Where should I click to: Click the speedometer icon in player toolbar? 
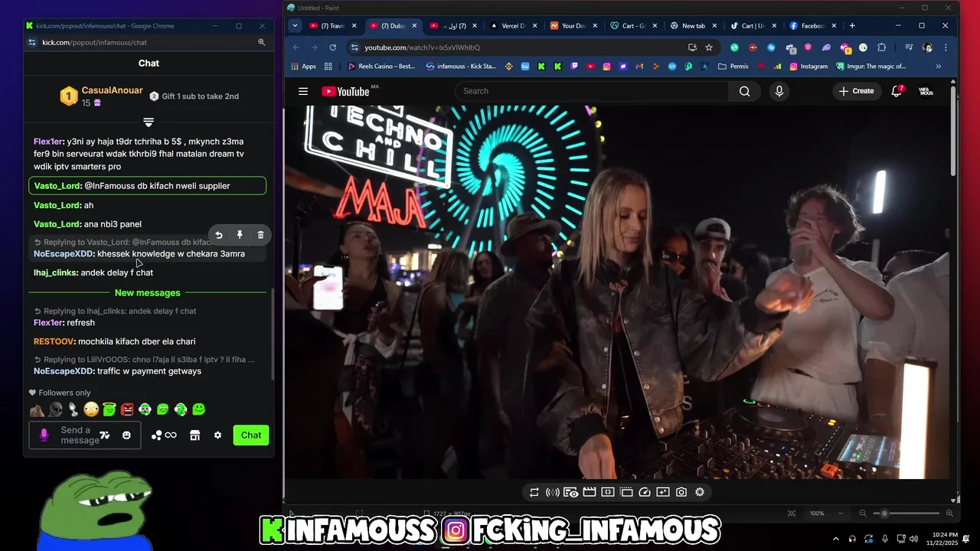(645, 492)
